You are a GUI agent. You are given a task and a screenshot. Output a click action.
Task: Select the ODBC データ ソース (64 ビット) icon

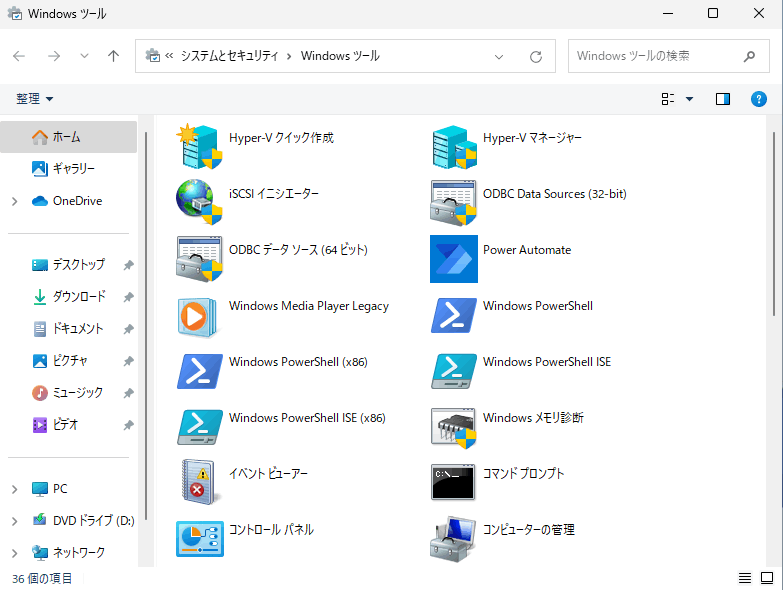pos(199,259)
